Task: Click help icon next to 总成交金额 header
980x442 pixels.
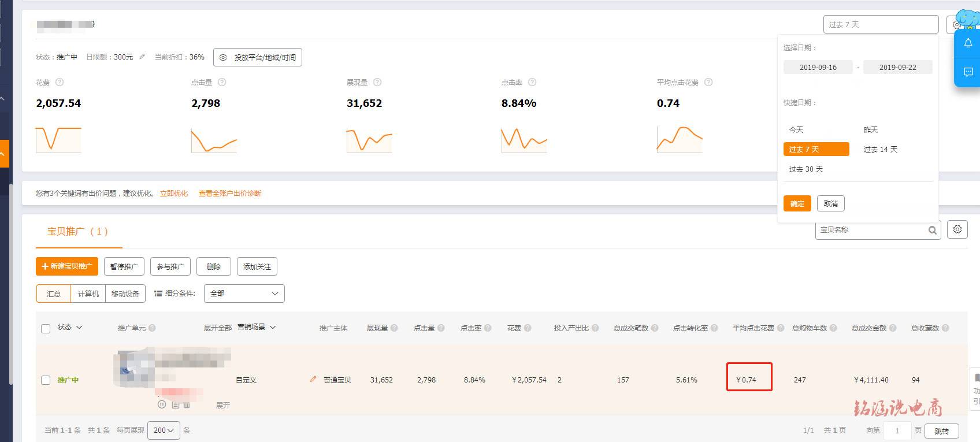Action: [893, 328]
